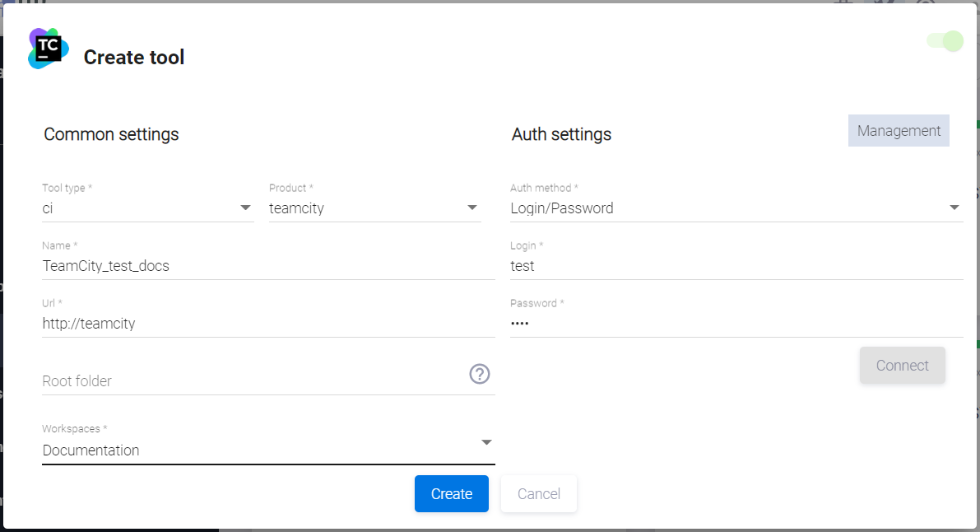Click the Create tool dialog title
The image size is (980, 532).
coord(134,57)
